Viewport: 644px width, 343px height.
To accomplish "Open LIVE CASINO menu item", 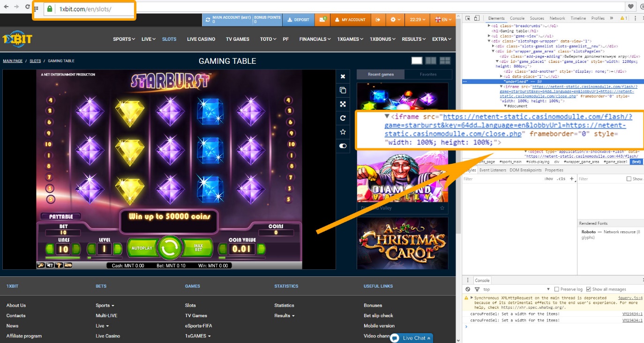I will coord(201,39).
